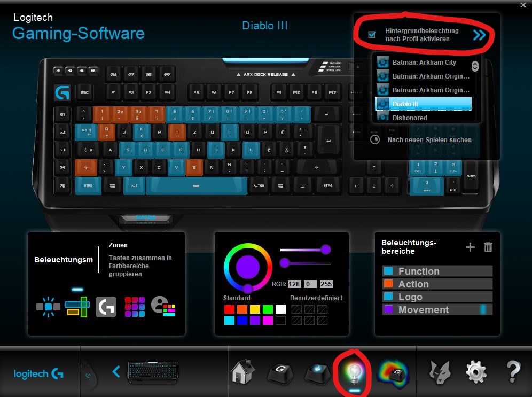This screenshot has width=532, height=397.
Task: Click the M1 mode key
Action: point(58,71)
